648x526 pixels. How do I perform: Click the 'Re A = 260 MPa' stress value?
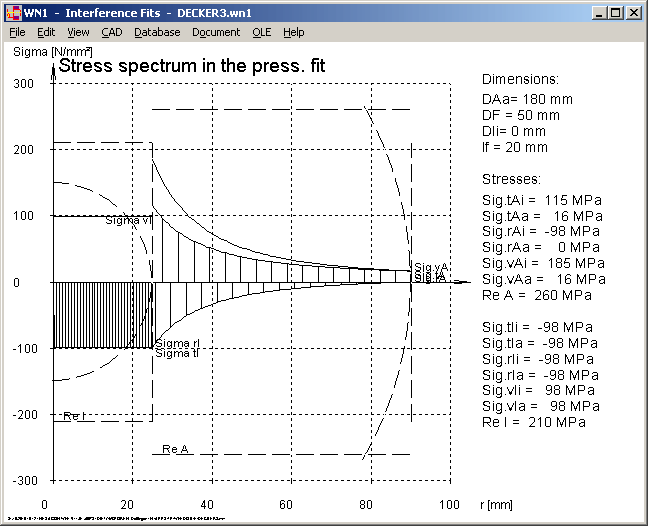tap(535, 295)
